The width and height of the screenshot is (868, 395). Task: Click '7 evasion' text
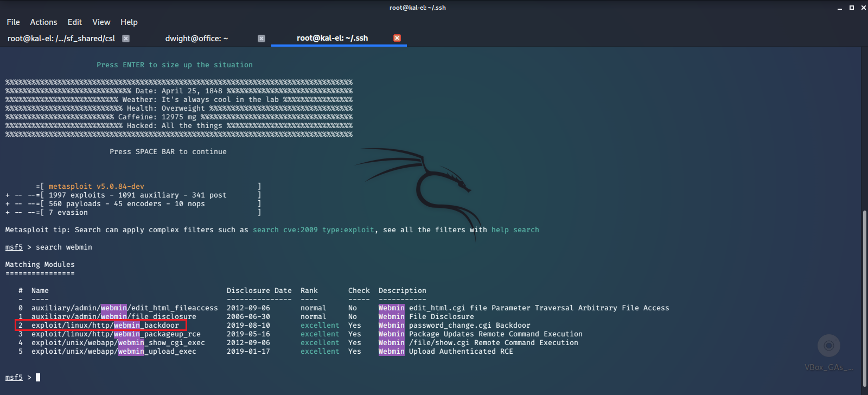(x=68, y=212)
